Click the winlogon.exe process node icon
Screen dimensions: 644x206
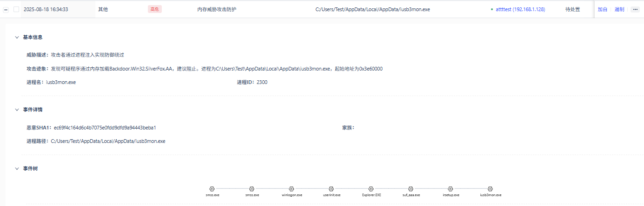(x=292, y=189)
